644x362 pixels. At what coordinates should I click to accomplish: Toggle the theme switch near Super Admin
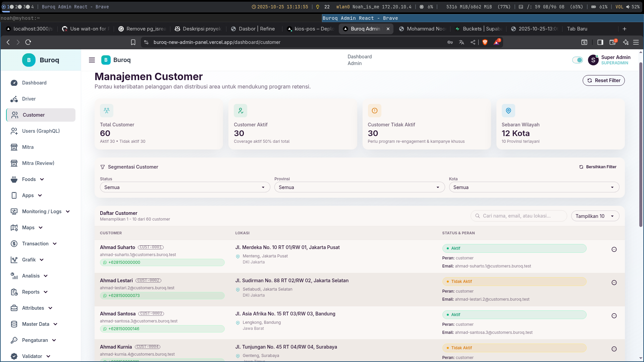click(x=577, y=60)
